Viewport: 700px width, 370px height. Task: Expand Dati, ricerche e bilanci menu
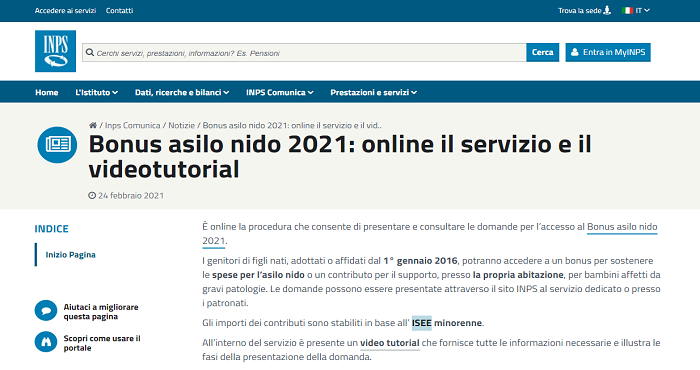(x=182, y=92)
